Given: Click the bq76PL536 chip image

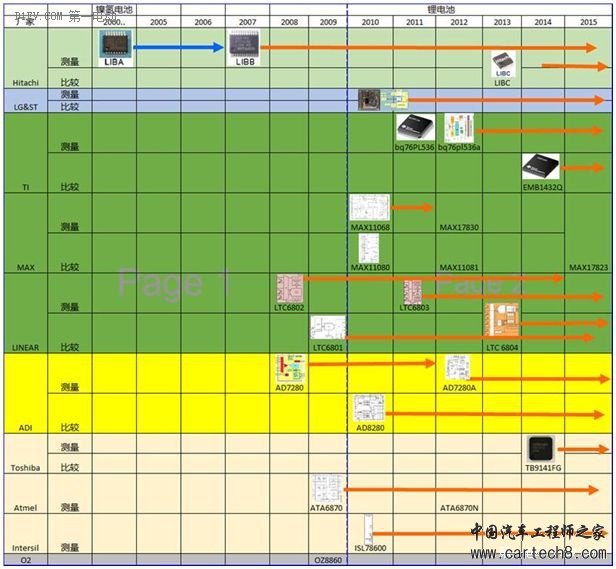Looking at the screenshot, I should pyautogui.click(x=414, y=127).
